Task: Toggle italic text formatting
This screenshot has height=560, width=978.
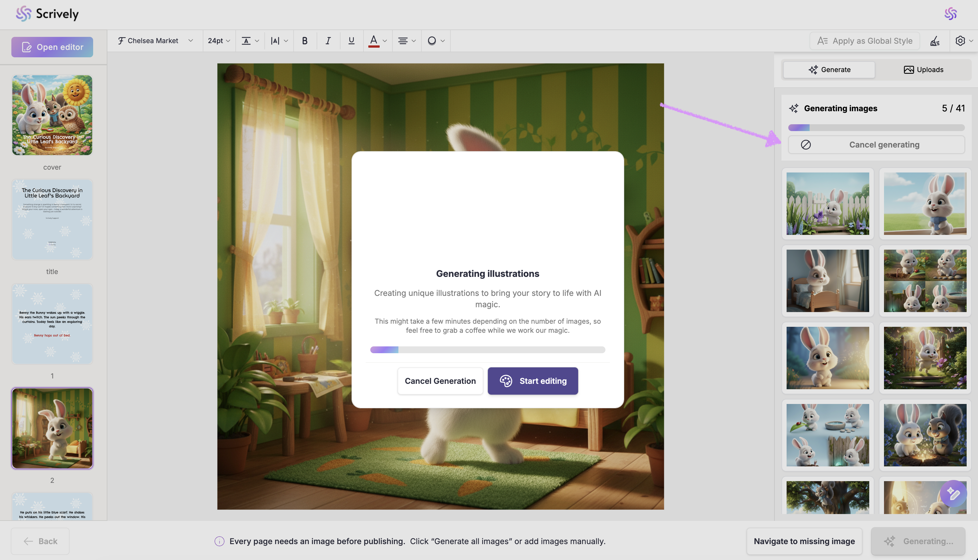Action: (328, 41)
